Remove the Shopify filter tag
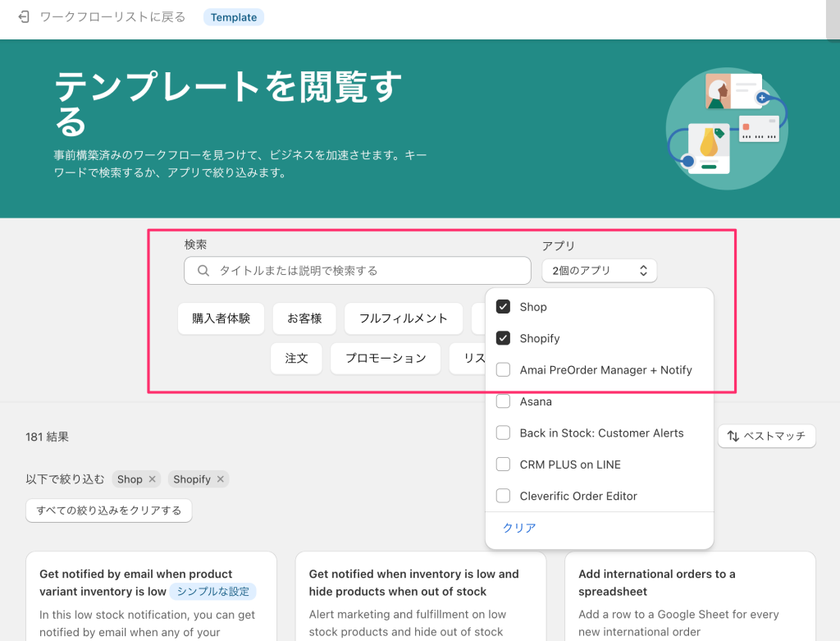This screenshot has width=840, height=641. (x=220, y=479)
